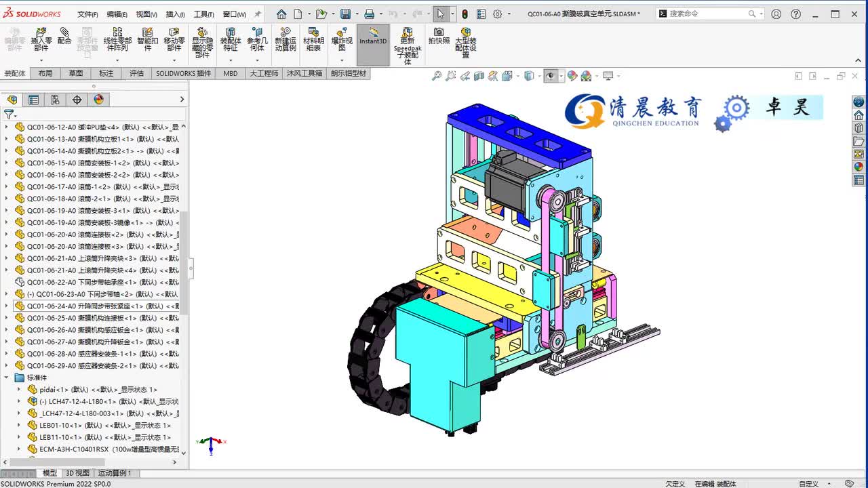868x488 pixels.
Task: Click the Open file folder icon
Action: (321, 14)
